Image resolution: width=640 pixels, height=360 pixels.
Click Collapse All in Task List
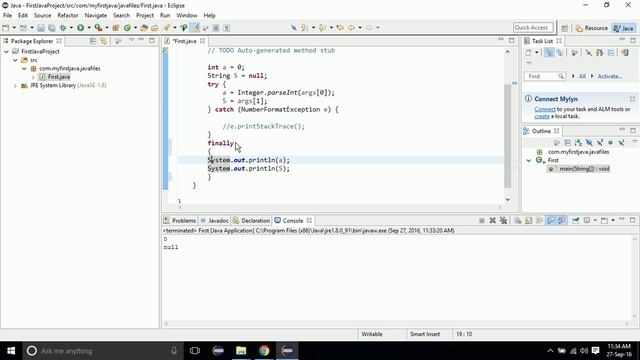click(x=611, y=52)
